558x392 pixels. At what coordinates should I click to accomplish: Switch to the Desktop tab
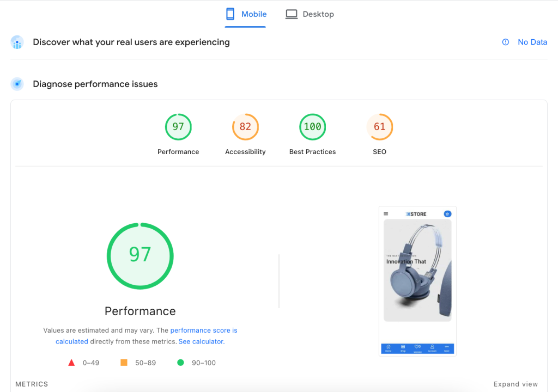click(310, 14)
